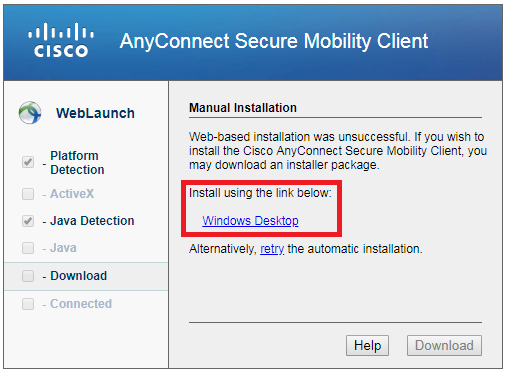Select the Download step in sidebar
Image resolution: width=505 pixels, height=372 pixels.
[x=86, y=276]
